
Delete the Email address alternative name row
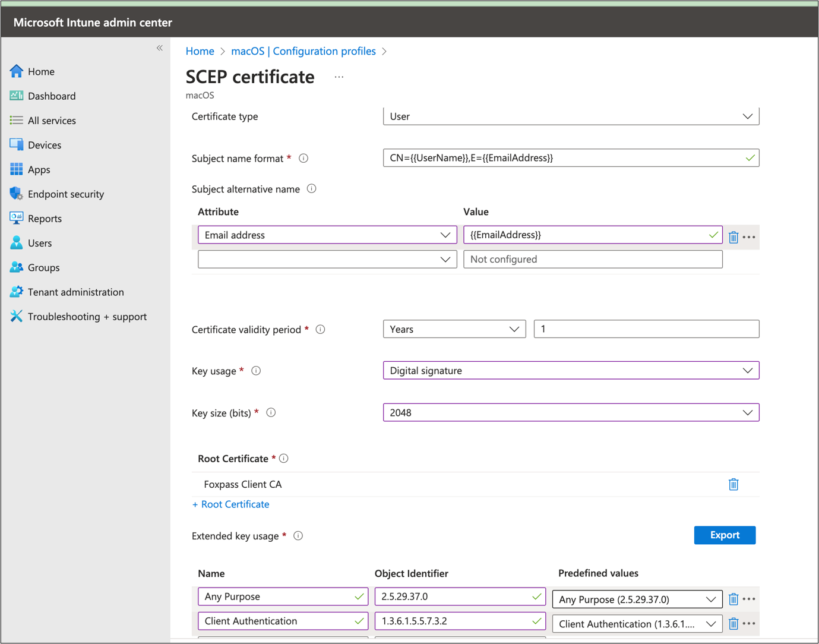click(x=733, y=237)
